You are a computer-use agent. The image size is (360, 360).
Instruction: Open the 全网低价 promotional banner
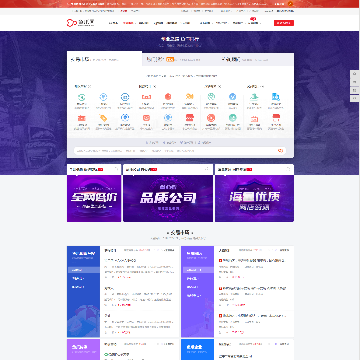point(94,198)
